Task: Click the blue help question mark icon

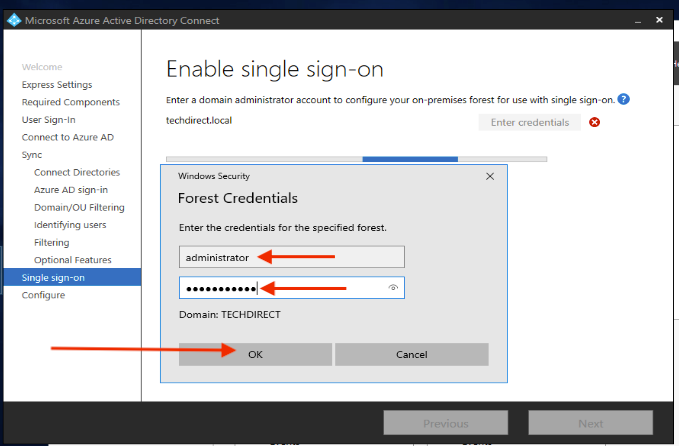Action: (x=623, y=99)
